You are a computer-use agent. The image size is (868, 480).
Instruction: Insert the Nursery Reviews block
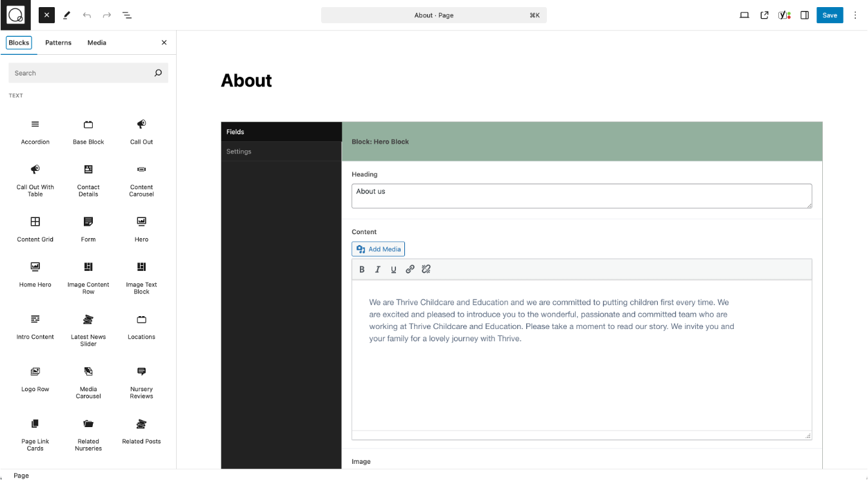[141, 382]
